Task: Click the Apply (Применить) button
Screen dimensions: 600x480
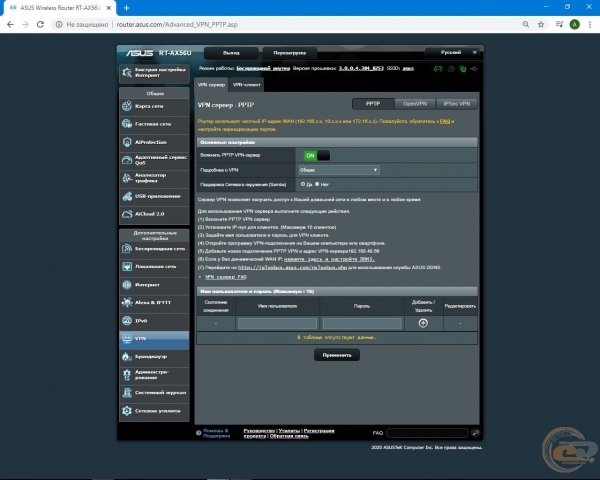Action: point(337,355)
